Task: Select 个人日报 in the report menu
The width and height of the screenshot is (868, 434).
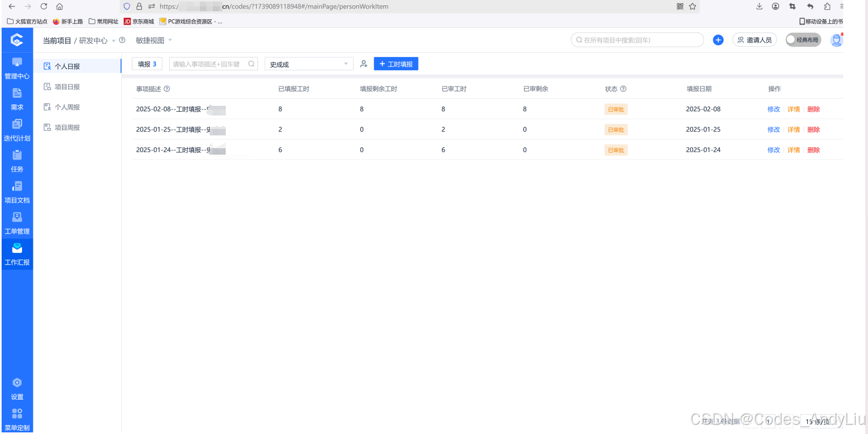Action: 77,66
